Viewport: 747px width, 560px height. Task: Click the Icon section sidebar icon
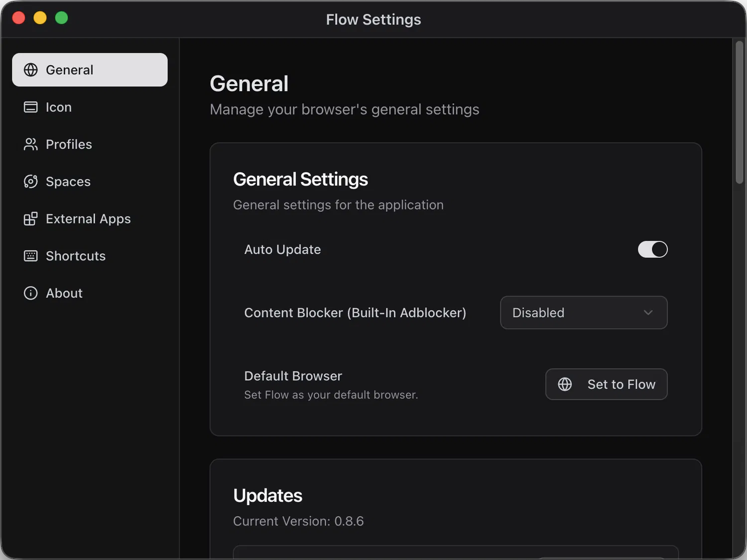coord(31,107)
